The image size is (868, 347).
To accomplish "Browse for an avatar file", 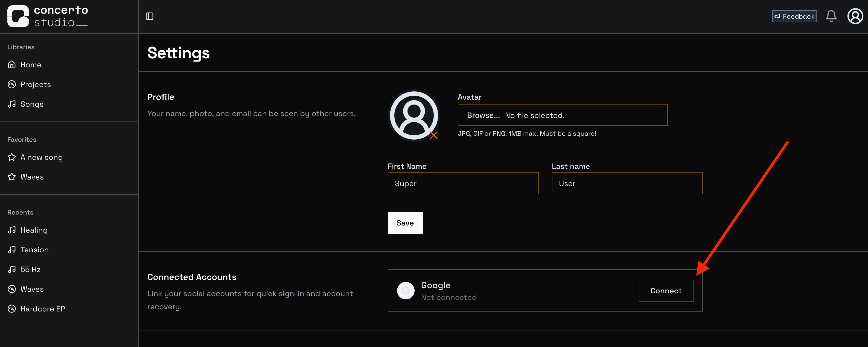I will pyautogui.click(x=562, y=115).
